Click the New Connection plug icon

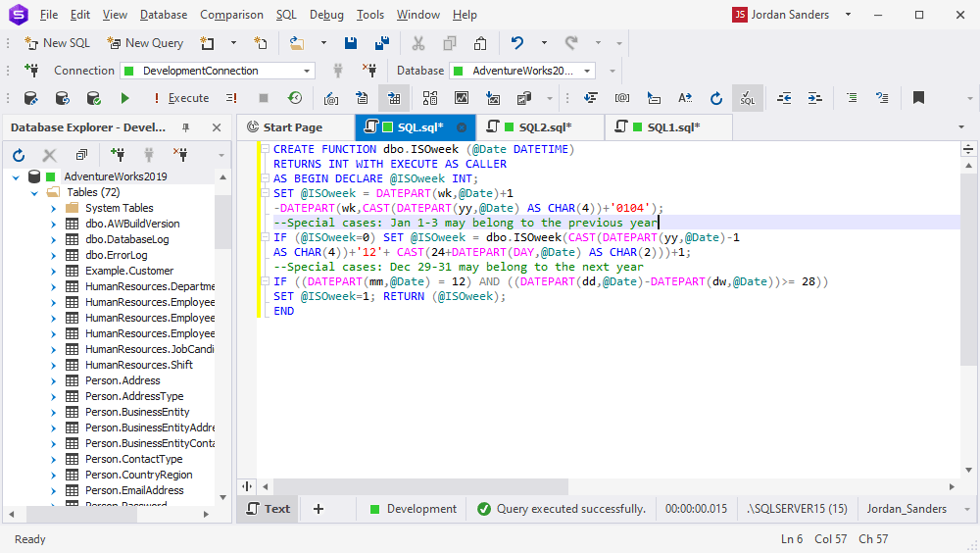coord(31,70)
